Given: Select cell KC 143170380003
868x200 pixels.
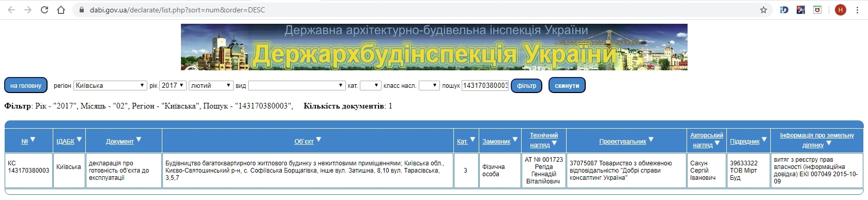Looking at the screenshot, I should coord(28,171).
